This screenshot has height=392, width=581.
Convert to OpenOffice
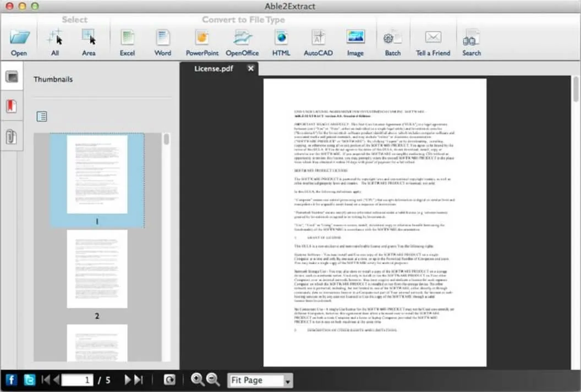click(242, 42)
